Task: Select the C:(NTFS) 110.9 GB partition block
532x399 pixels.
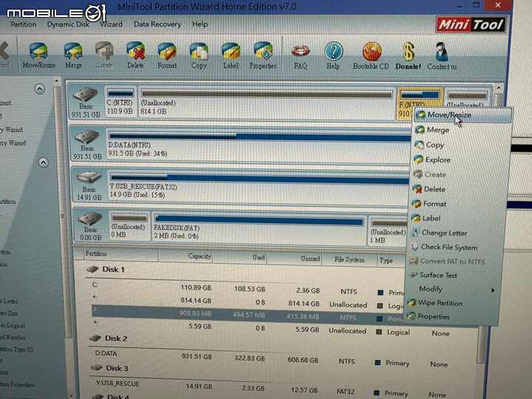Action: pyautogui.click(x=120, y=102)
